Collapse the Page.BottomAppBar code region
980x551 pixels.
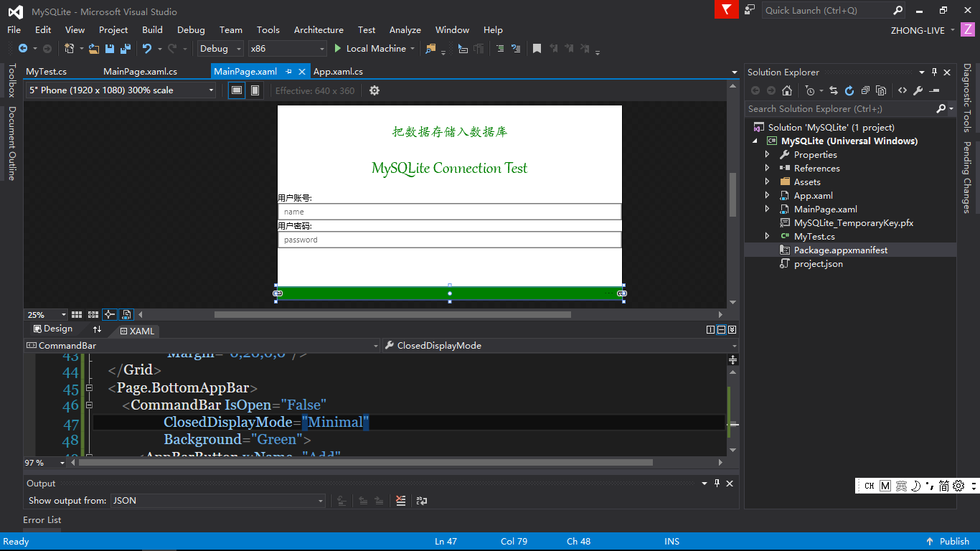(x=89, y=388)
